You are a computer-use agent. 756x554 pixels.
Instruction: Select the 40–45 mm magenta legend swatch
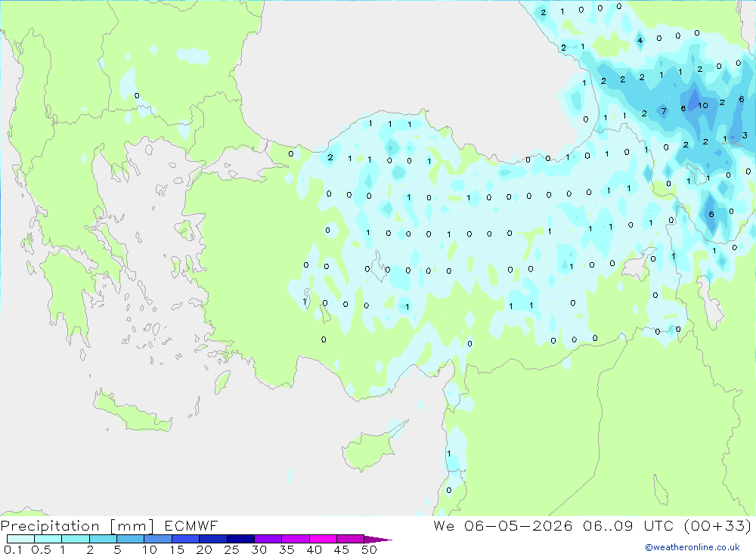tap(323, 539)
